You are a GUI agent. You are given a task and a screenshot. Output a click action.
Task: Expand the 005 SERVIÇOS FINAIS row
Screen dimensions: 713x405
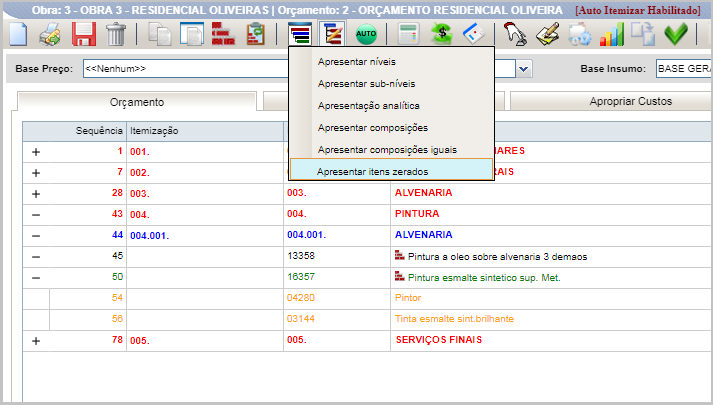pos(36,340)
